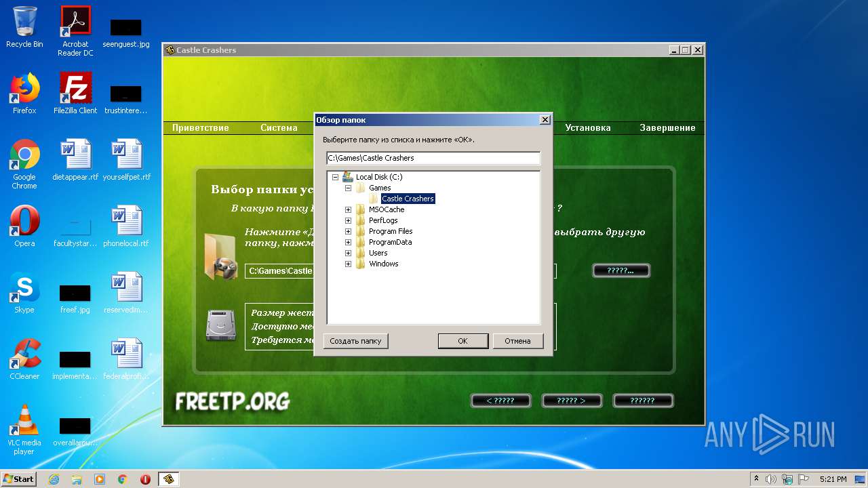Click installer next button with right arrow
This screenshot has width=868, height=488.
[571, 401]
